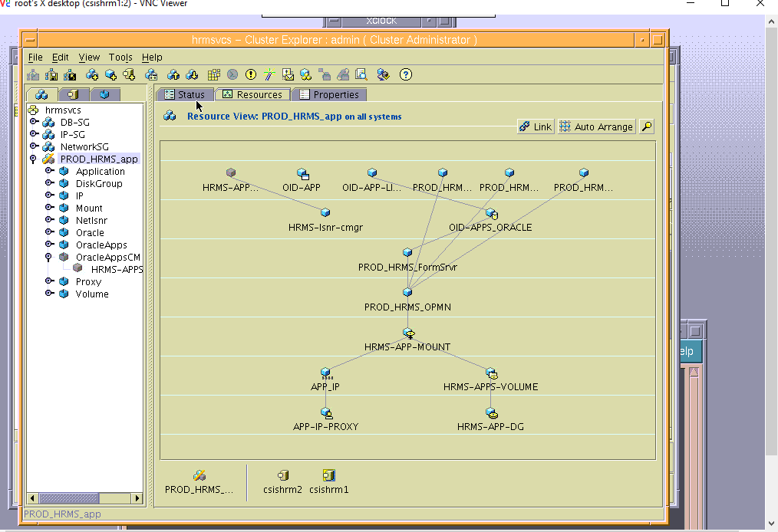778x532 pixels.
Task: Click the PROD_HRMS_FormSrvr resource icon
Action: coord(407,252)
